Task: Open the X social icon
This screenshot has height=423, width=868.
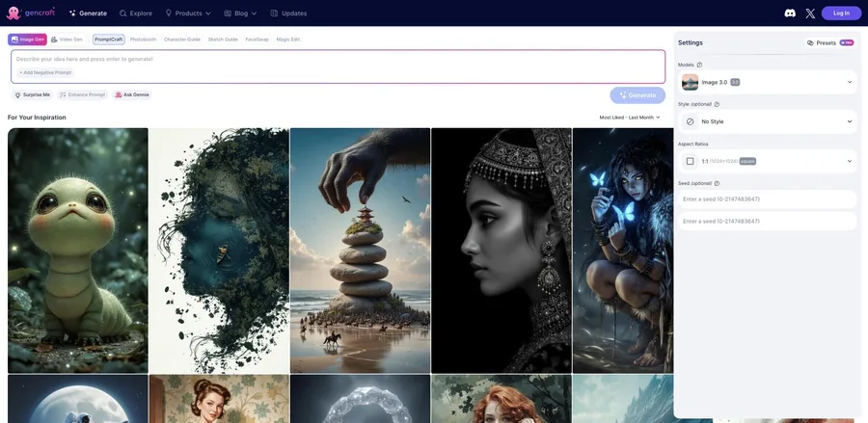Action: 810,13
